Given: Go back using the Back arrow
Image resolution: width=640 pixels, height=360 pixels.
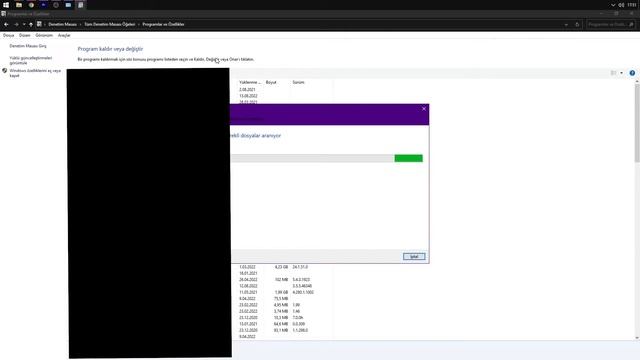Looking at the screenshot, I should [6, 24].
